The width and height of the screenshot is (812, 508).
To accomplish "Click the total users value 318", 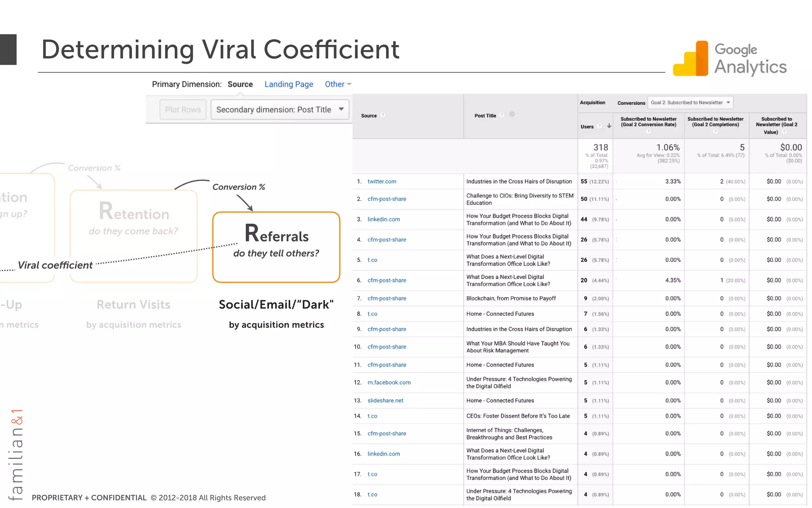I will pos(600,147).
